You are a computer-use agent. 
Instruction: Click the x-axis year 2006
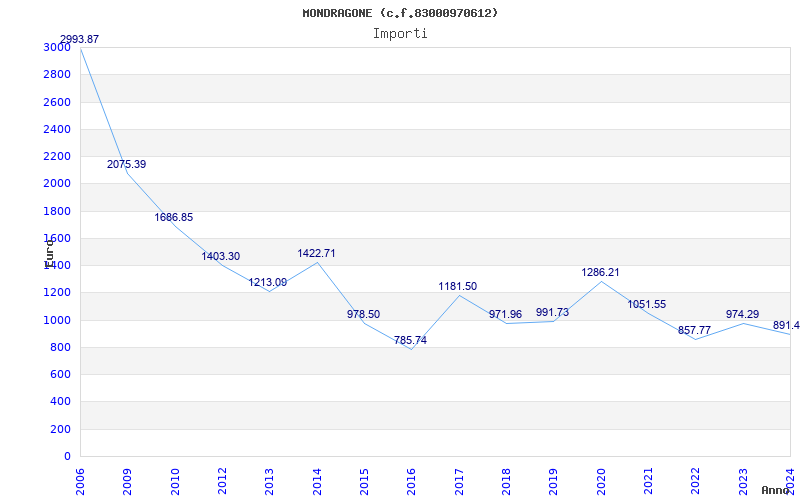(80, 482)
